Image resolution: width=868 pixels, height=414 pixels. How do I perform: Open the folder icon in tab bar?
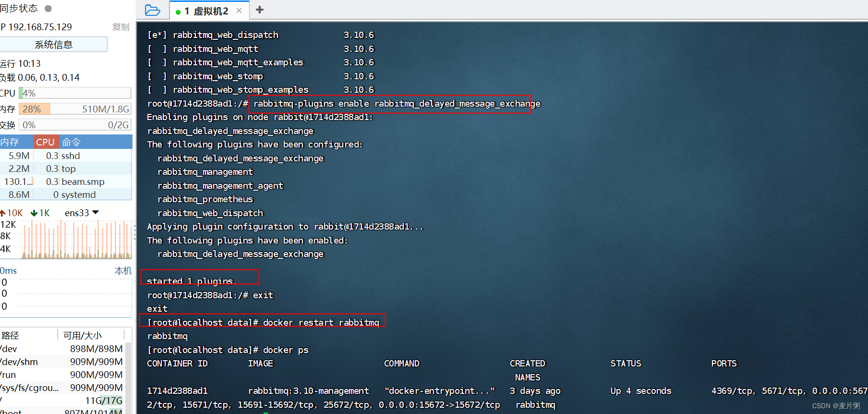pos(152,10)
